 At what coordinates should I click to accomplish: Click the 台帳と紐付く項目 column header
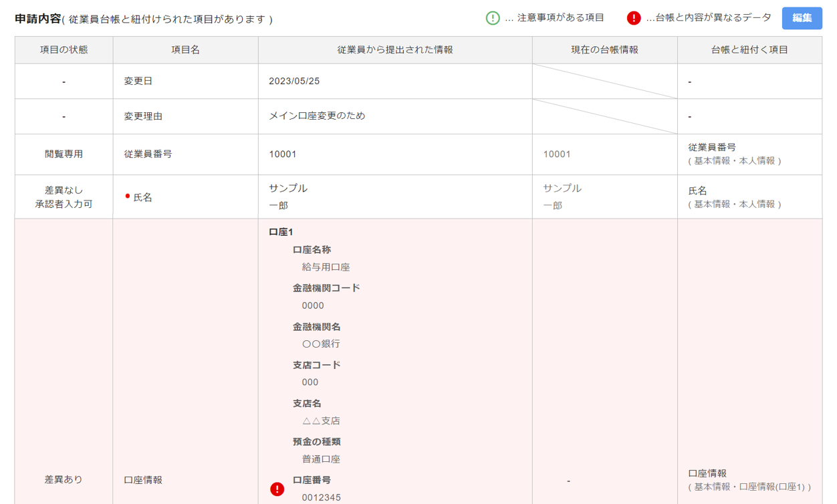coord(750,50)
